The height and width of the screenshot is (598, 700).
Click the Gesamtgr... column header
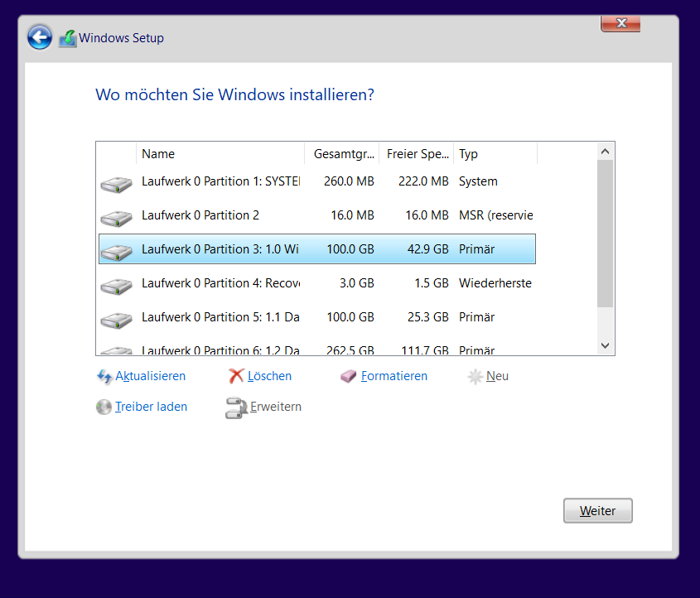[x=342, y=154]
